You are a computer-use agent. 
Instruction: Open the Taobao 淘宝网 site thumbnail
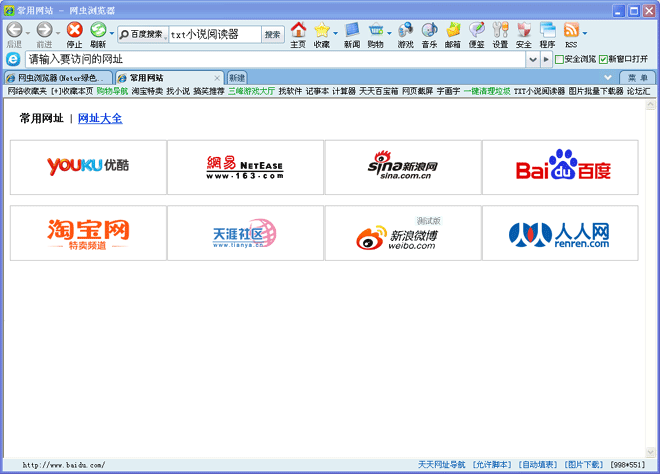(88, 233)
